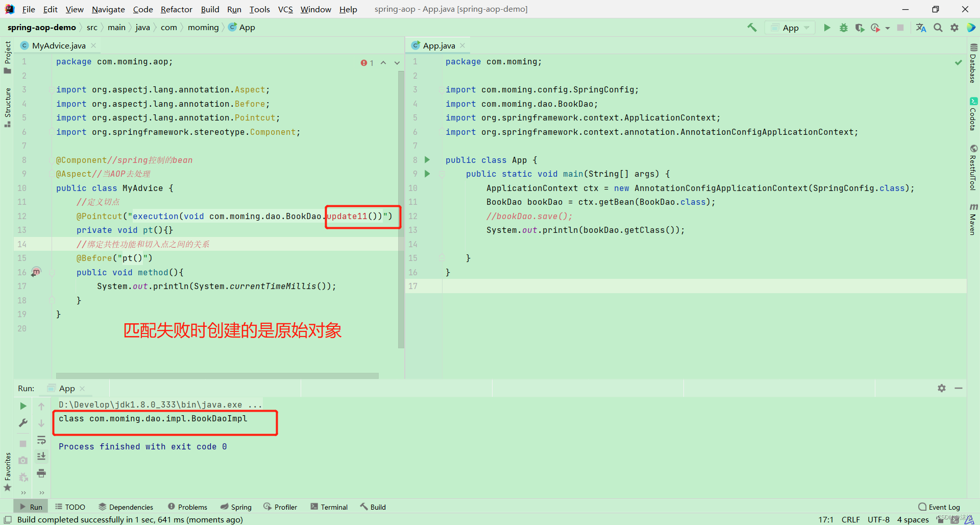Run the App configuration
The image size is (980, 525).
pos(827,28)
